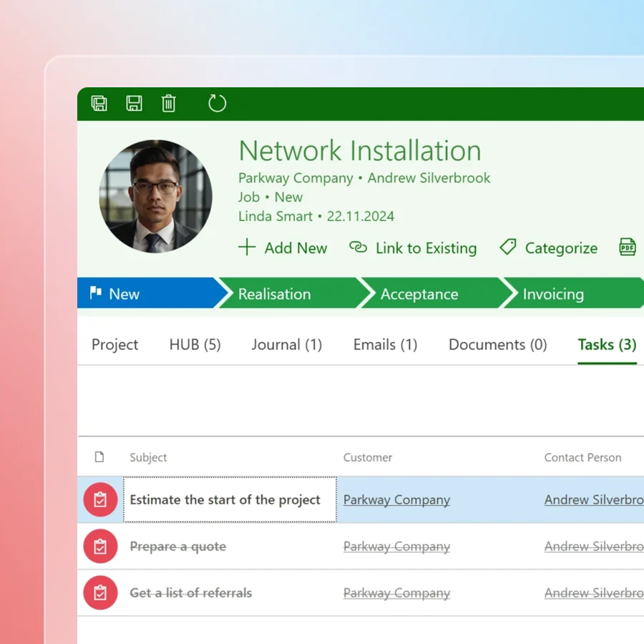Click 'Parkway Company • Andrew Silverbrook' header text
The height and width of the screenshot is (644, 644).
coord(364,178)
